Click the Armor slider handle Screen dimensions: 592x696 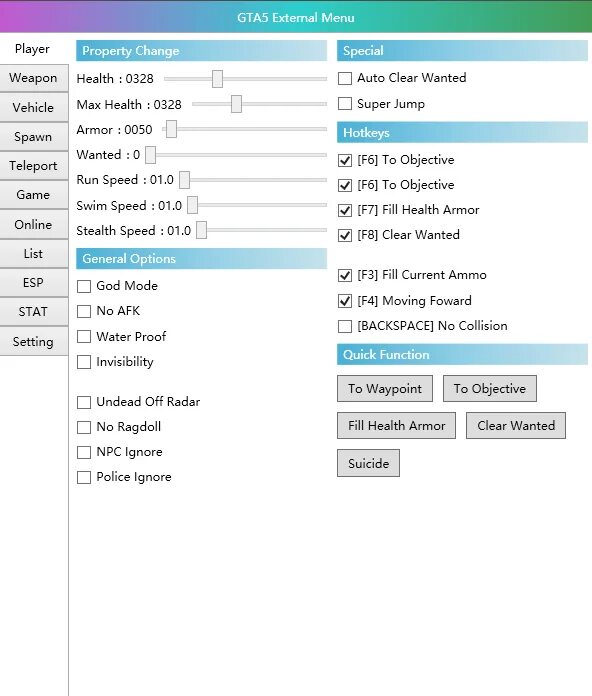pyautogui.click(x=171, y=130)
